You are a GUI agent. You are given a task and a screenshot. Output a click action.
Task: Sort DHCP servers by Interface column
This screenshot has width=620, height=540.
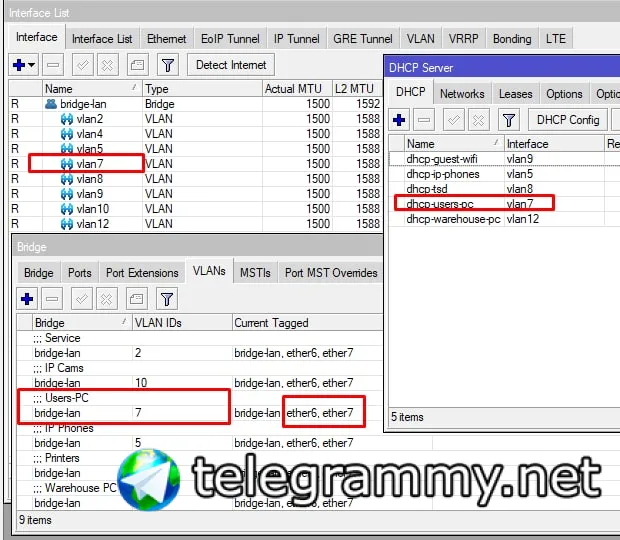pos(554,144)
